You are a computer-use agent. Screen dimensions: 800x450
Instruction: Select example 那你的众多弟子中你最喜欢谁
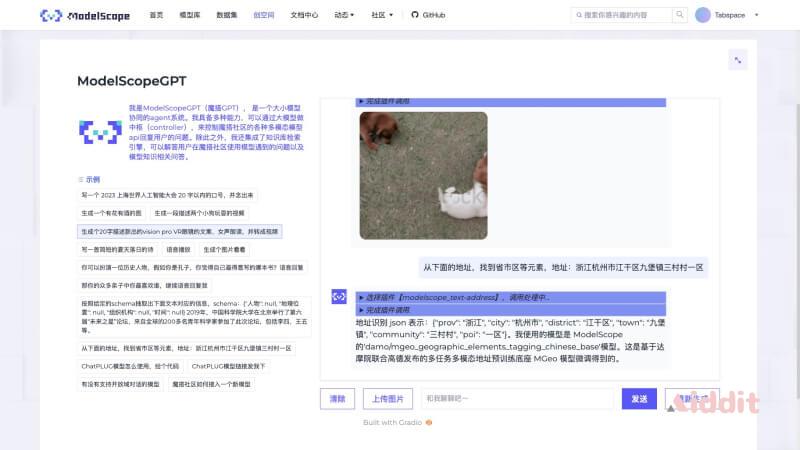point(144,285)
